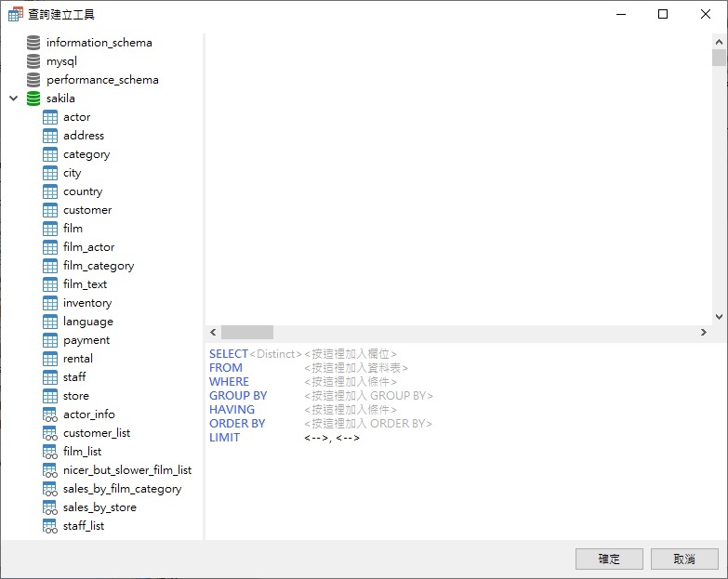Click the actor table icon

click(50, 117)
